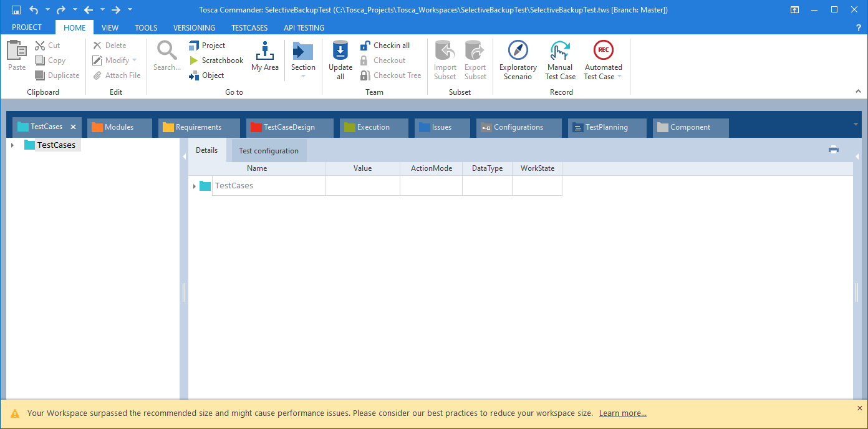Open Search with the magnifier icon
This screenshot has width=868, height=429.
(x=167, y=56)
